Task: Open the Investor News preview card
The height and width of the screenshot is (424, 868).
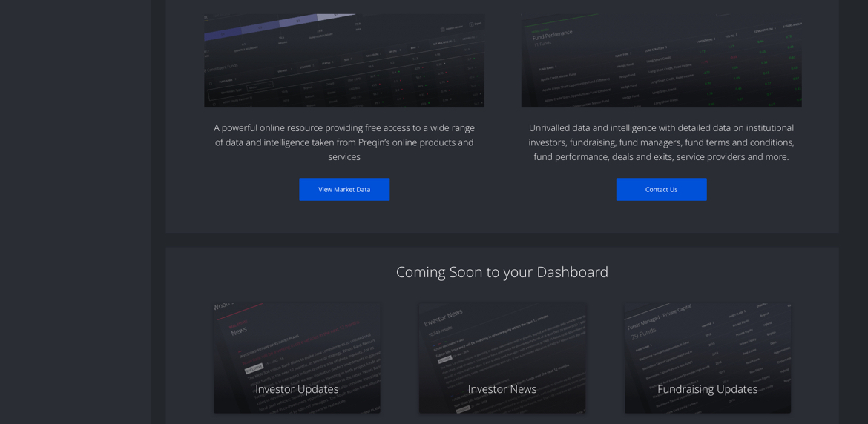Action: click(502, 358)
